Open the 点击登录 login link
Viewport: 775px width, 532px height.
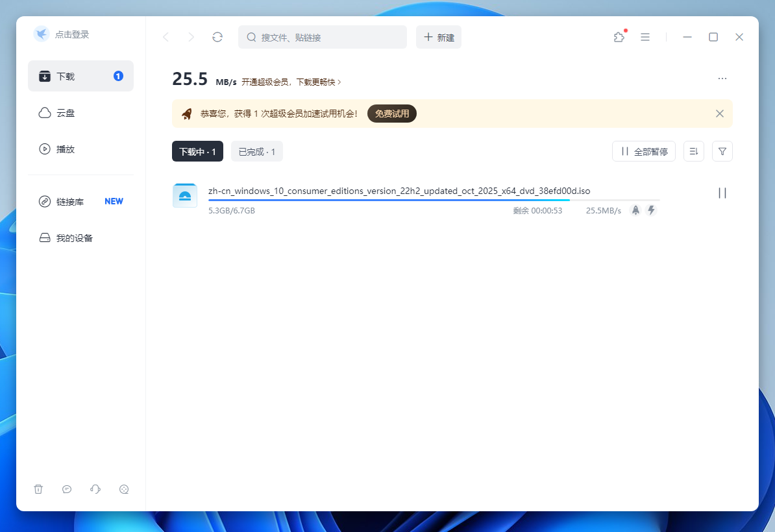[72, 34]
